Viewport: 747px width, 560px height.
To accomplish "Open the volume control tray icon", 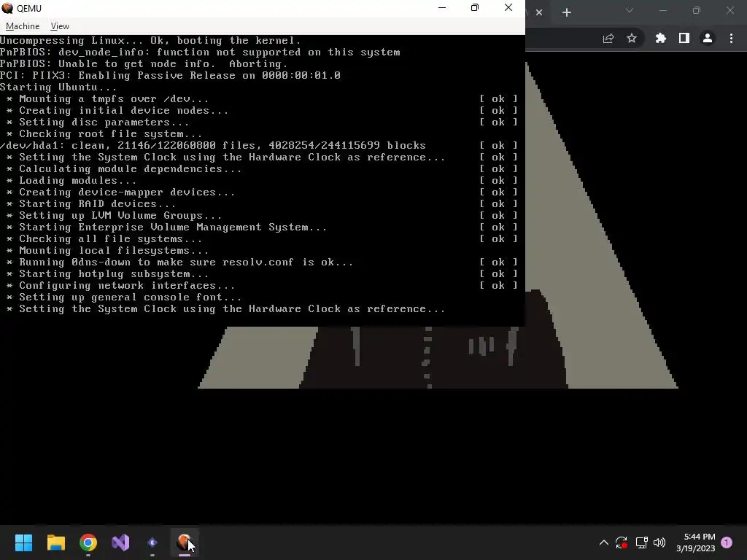I will tap(659, 542).
